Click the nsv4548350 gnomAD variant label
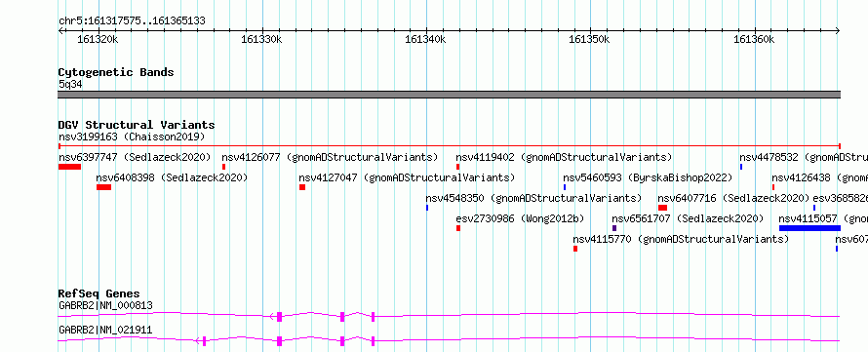The image size is (868, 352). point(533,198)
